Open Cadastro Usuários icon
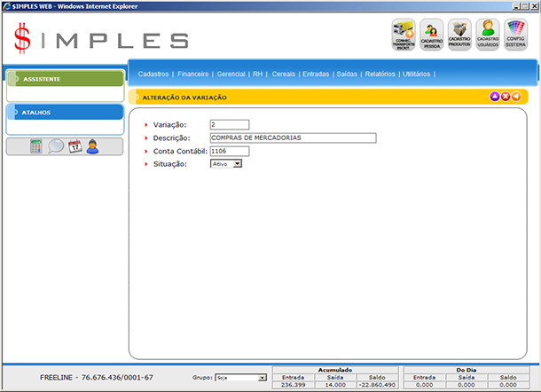This screenshot has height=392, width=541. 487,34
